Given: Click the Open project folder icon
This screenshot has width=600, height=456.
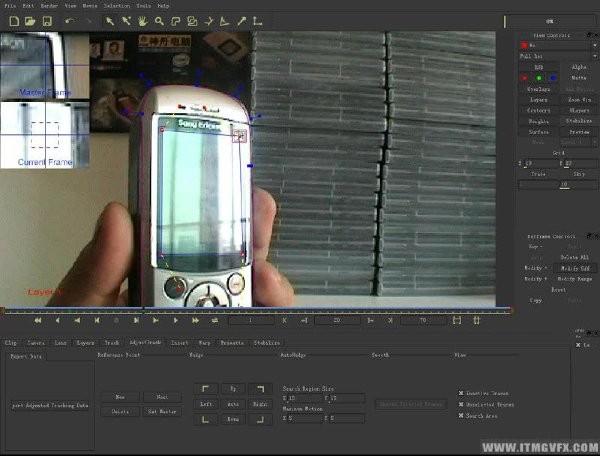Looking at the screenshot, I should [x=30, y=21].
